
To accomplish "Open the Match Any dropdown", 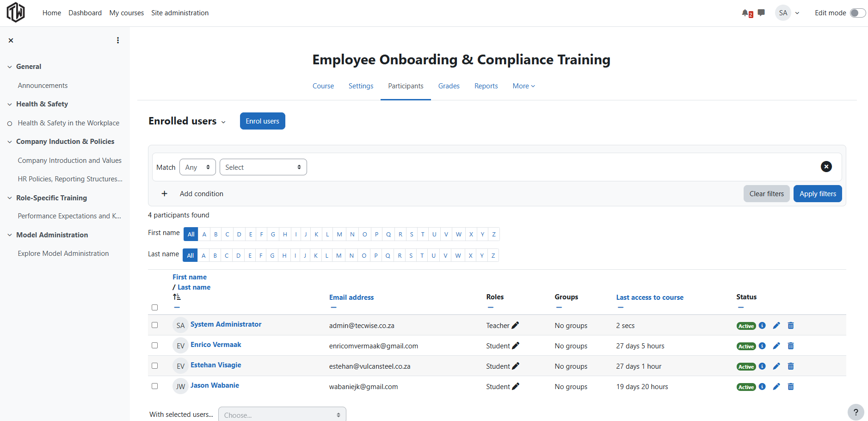I will [x=197, y=167].
